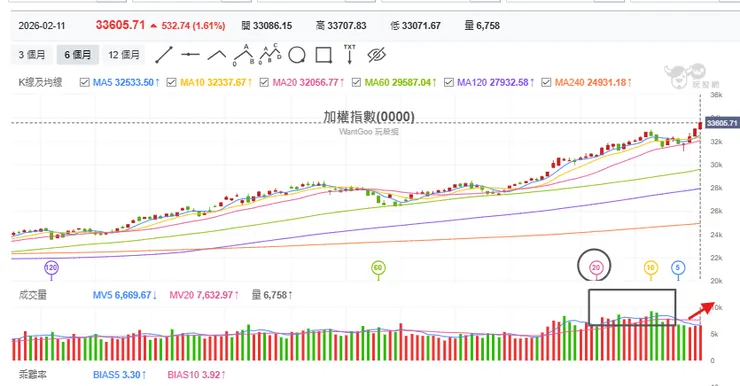The height and width of the screenshot is (386, 740).
Task: Click the closing price 33605.71 in header
Action: pos(120,25)
